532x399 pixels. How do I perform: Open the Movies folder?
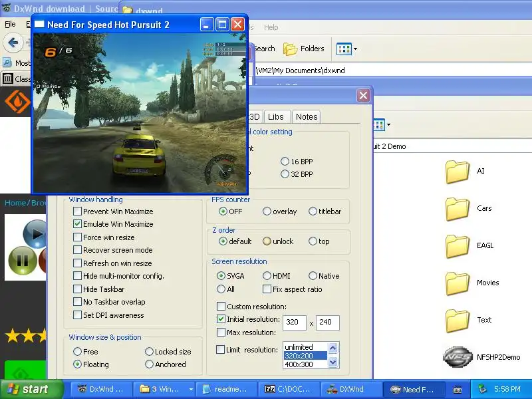pos(458,284)
